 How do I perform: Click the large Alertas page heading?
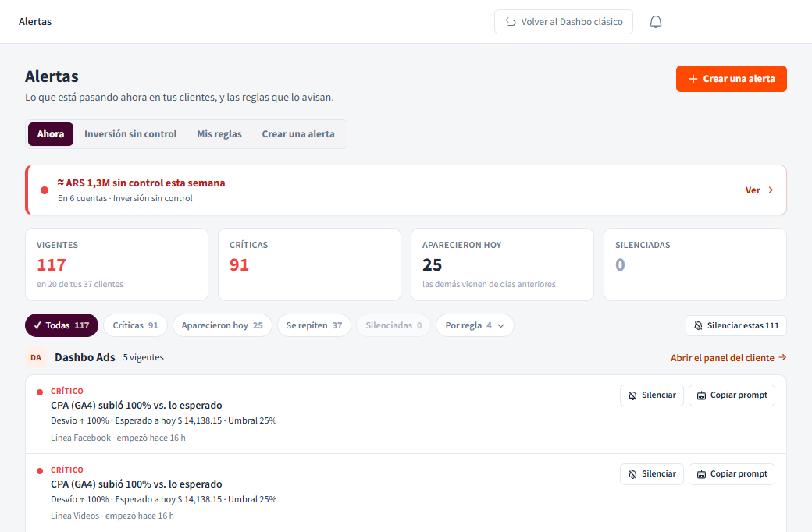pyautogui.click(x=52, y=76)
